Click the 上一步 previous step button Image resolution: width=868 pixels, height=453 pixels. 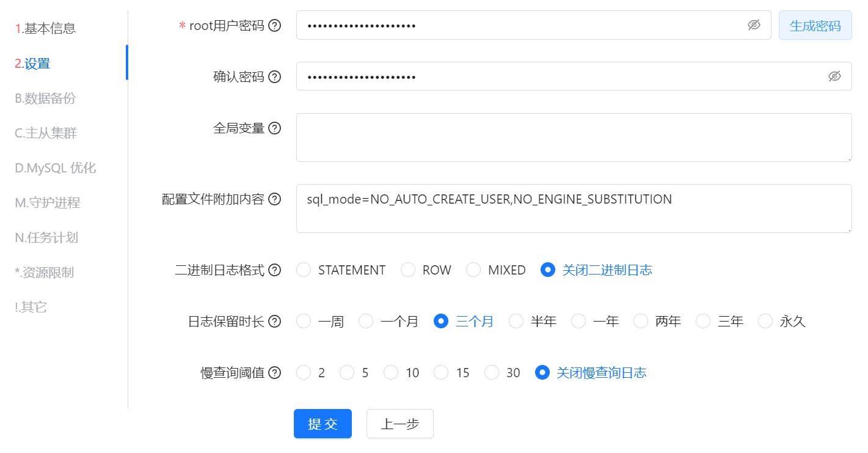(x=400, y=424)
